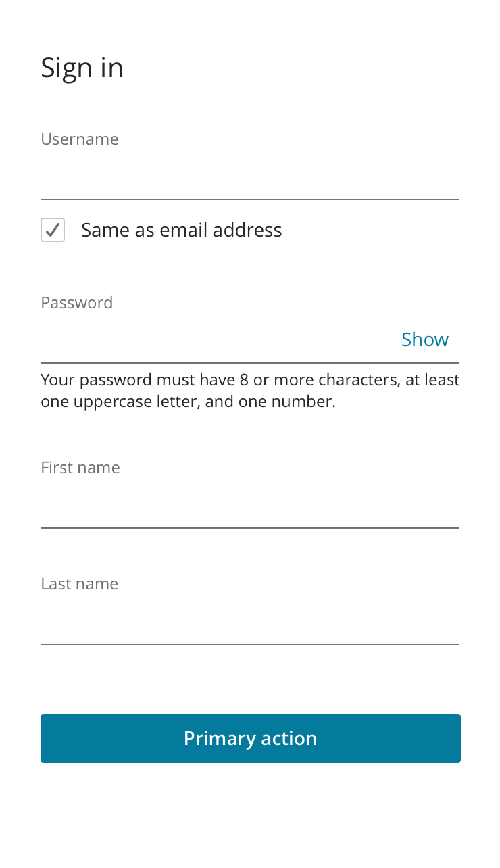Show the password text
This screenshot has height=868, width=500.
click(x=424, y=339)
